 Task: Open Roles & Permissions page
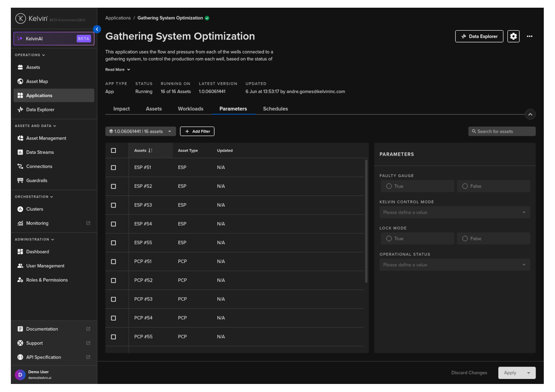click(x=47, y=280)
